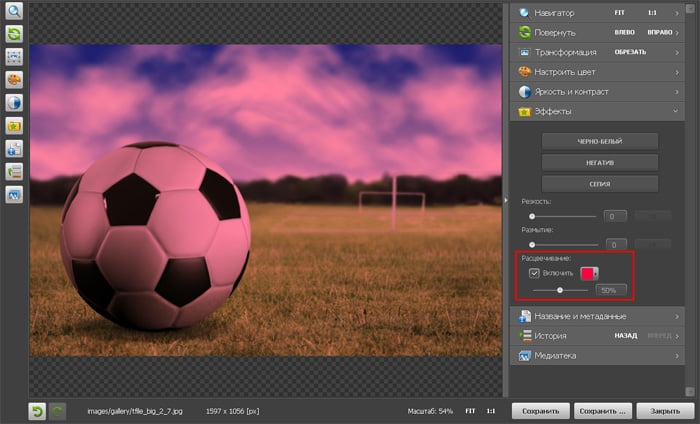Select the transform/crop icon in left toolbar
Viewport: 700px width, 424px height.
(15, 57)
